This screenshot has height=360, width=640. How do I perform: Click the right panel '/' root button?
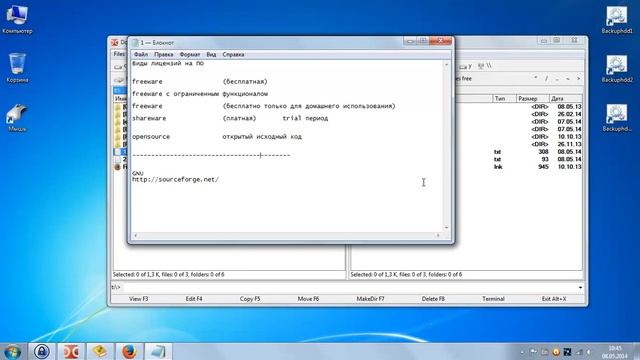[x=546, y=78]
